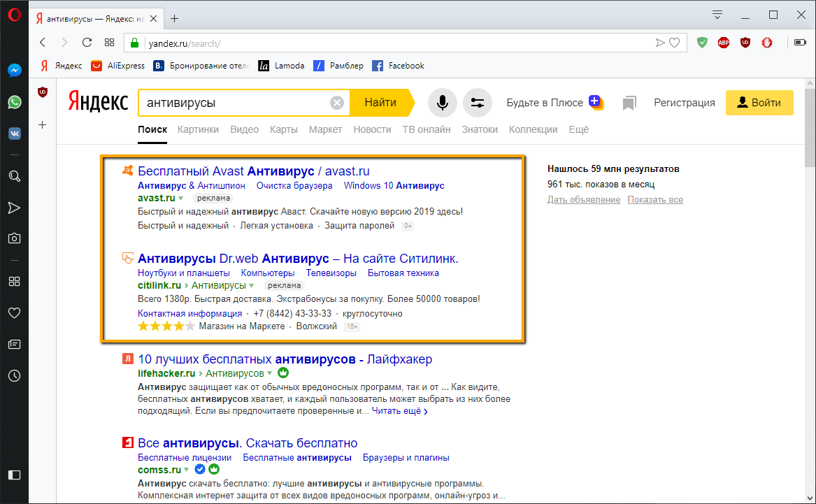Open the uBlock Origin toolbar extension
Viewport: 816px width, 504px height.
pyautogui.click(x=745, y=43)
